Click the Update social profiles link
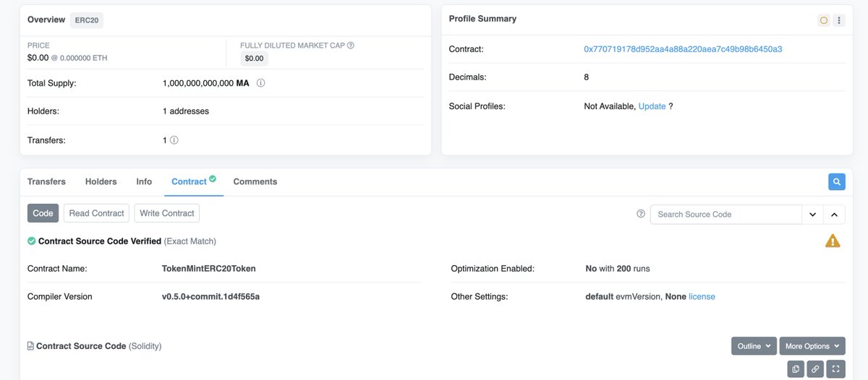This screenshot has width=868, height=380. (652, 106)
